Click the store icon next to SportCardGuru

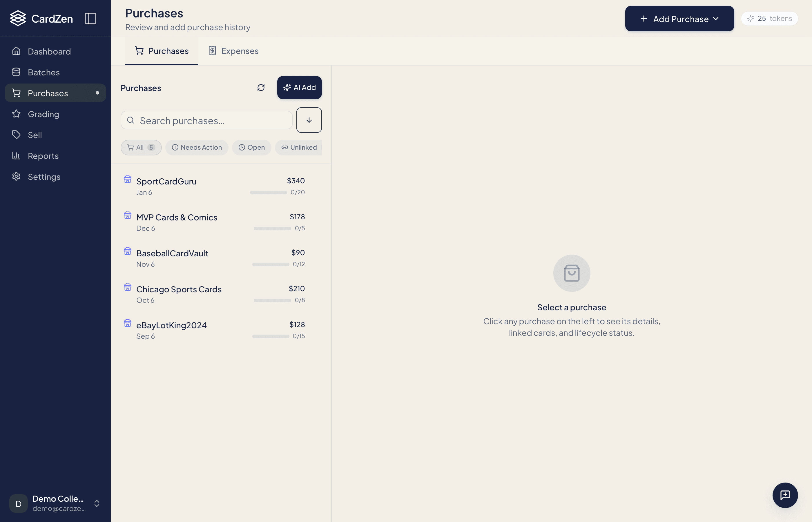[128, 179]
